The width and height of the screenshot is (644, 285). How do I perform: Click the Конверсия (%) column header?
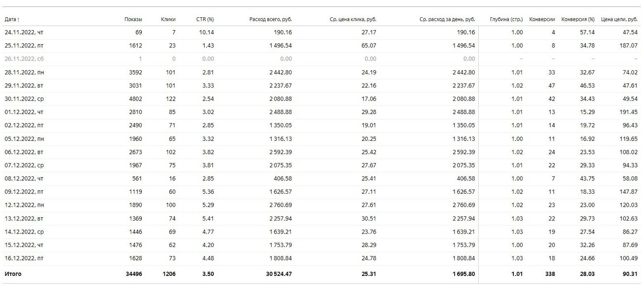[578, 20]
